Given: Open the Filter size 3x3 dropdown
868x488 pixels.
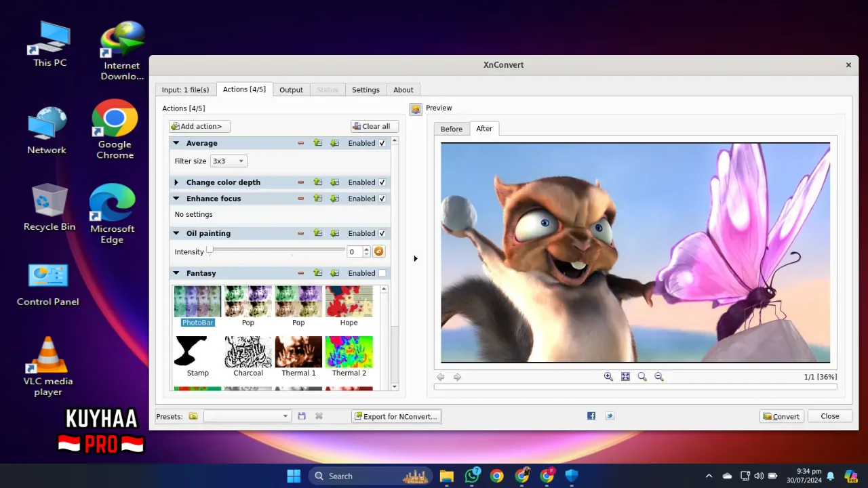Looking at the screenshot, I should point(229,161).
